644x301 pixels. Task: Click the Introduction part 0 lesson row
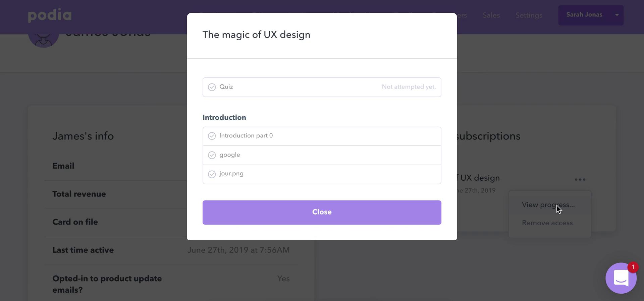(322, 136)
